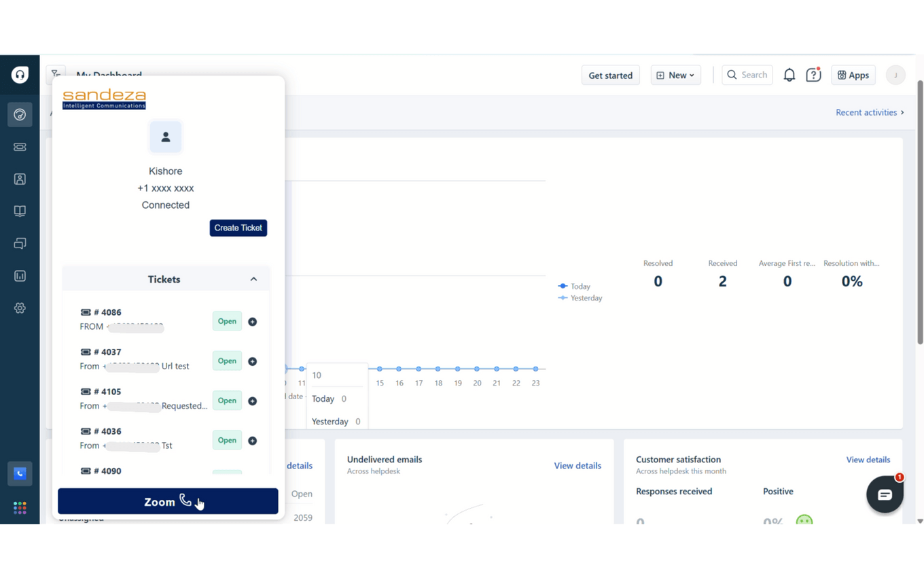Expand the New dropdown in the top bar
Image resolution: width=924 pixels, height=578 pixels.
(675, 75)
